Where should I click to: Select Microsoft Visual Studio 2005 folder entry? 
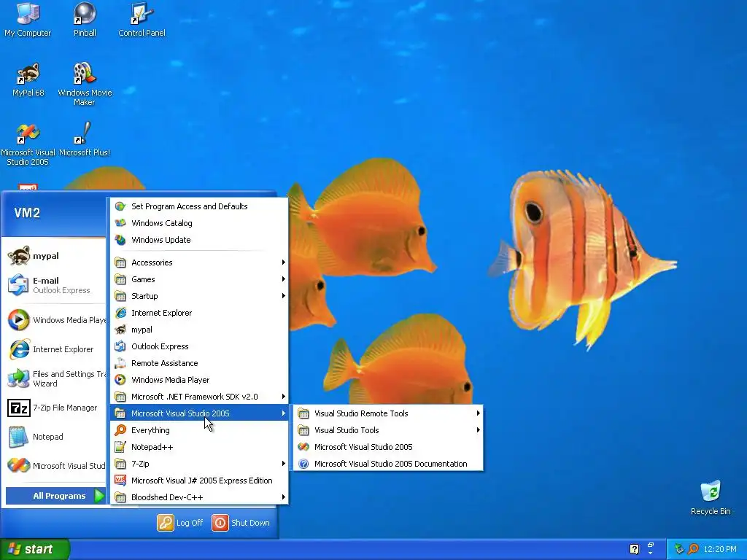click(x=199, y=413)
